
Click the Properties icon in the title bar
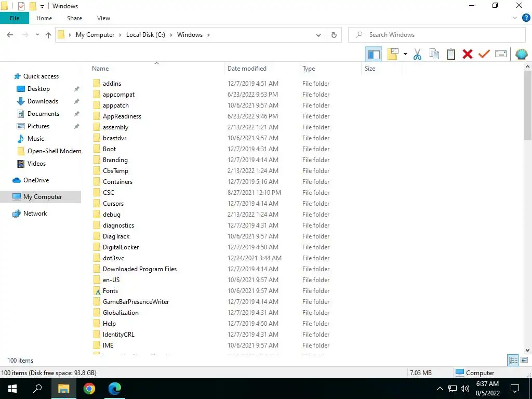click(21, 6)
